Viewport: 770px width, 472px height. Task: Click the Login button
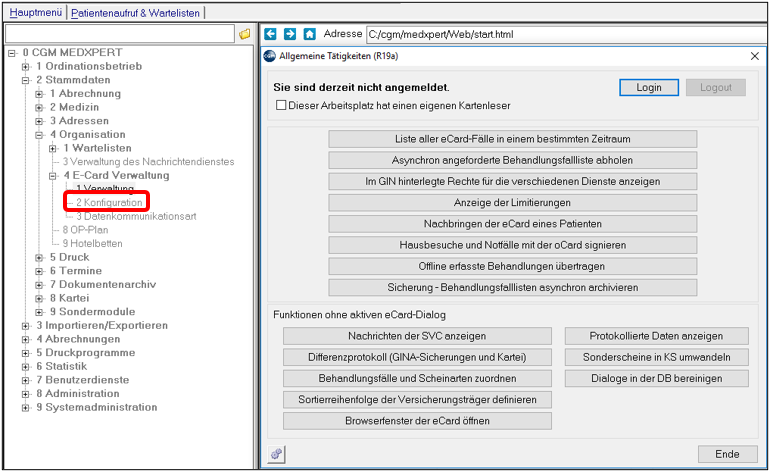point(649,87)
